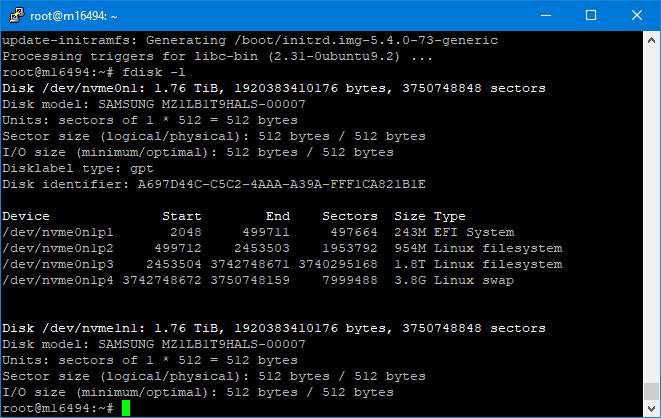
Task: Click the end value '2453503'
Action: pos(262,248)
